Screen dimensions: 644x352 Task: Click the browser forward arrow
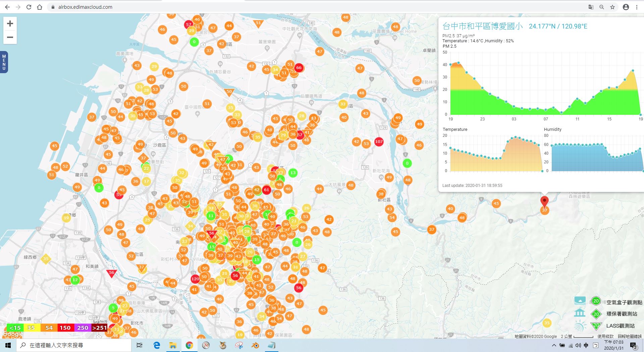click(x=18, y=7)
